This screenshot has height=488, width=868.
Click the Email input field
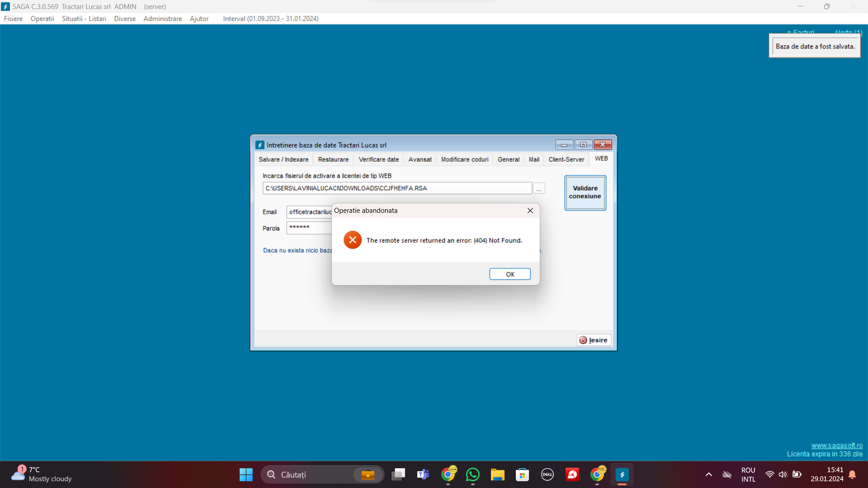tap(310, 212)
